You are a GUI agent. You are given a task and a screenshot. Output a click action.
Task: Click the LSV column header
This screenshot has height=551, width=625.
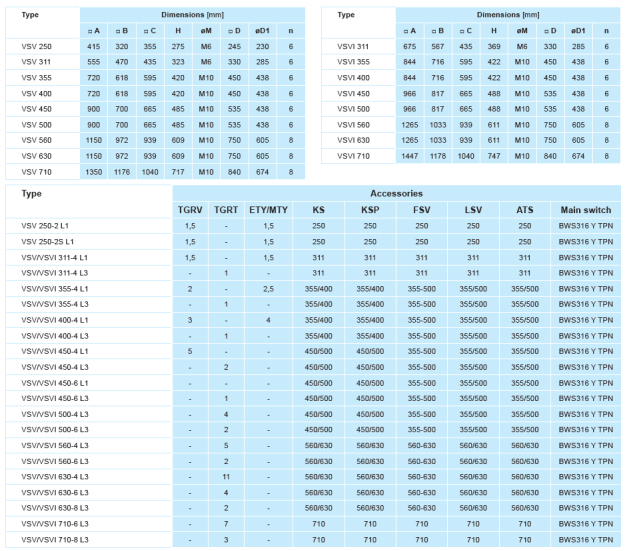pyautogui.click(x=473, y=210)
